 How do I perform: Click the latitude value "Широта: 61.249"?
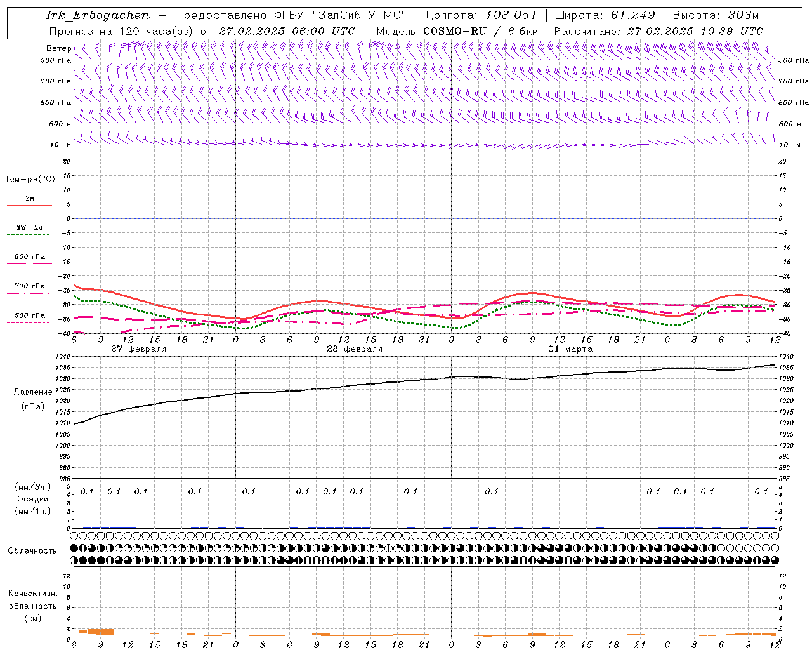click(x=605, y=15)
